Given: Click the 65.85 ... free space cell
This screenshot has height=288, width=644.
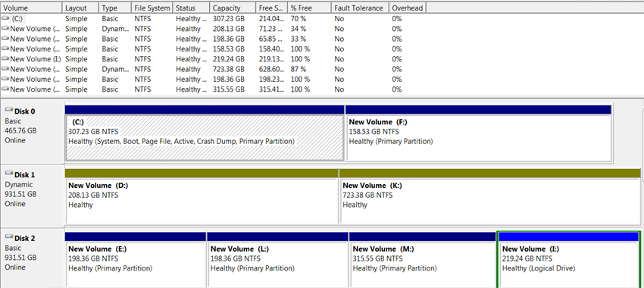Looking at the screenshot, I should pos(270,39).
